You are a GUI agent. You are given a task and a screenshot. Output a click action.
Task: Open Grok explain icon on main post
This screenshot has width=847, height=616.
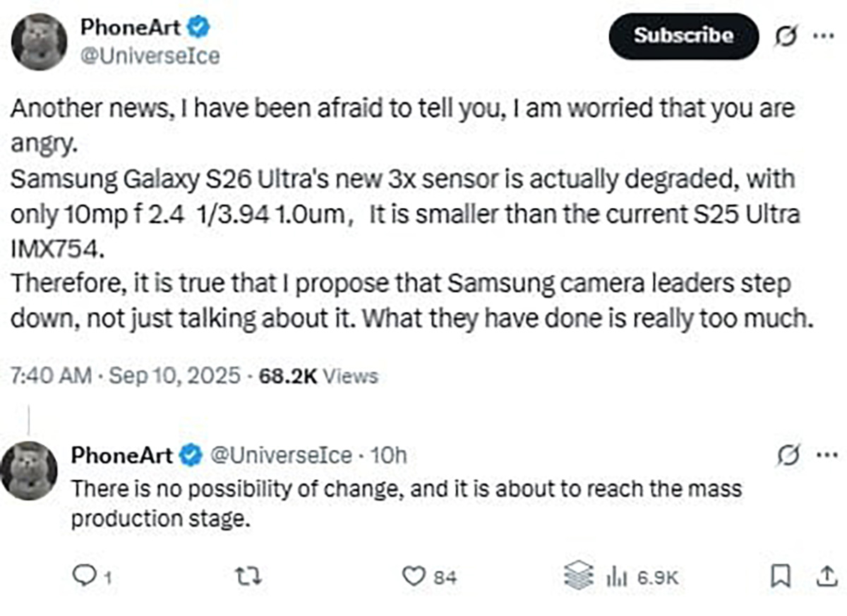(x=784, y=36)
